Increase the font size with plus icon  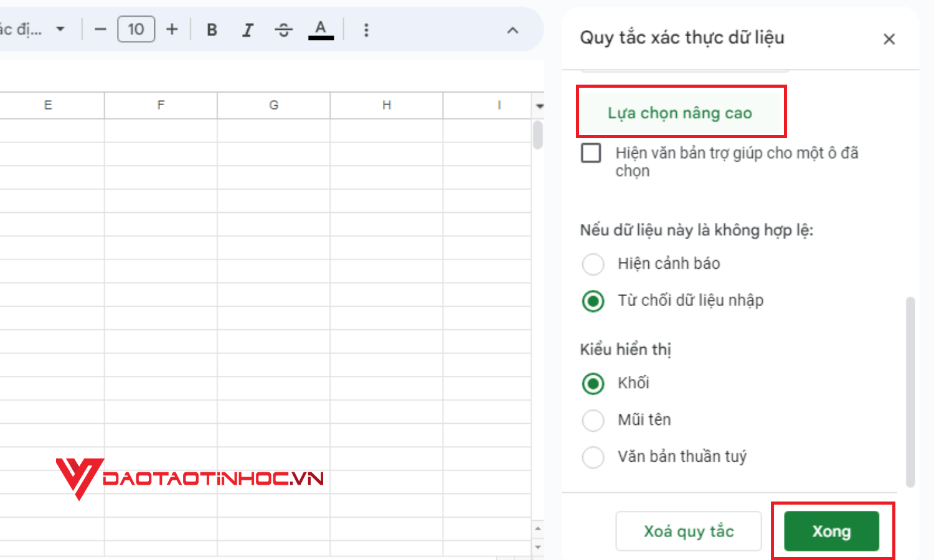(172, 29)
